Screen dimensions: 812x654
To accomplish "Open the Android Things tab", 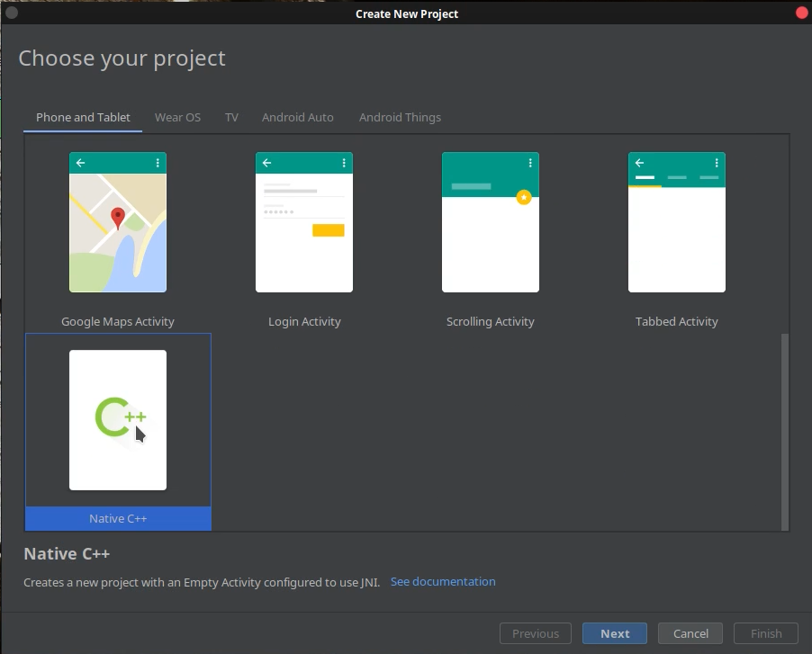I will 400,117.
